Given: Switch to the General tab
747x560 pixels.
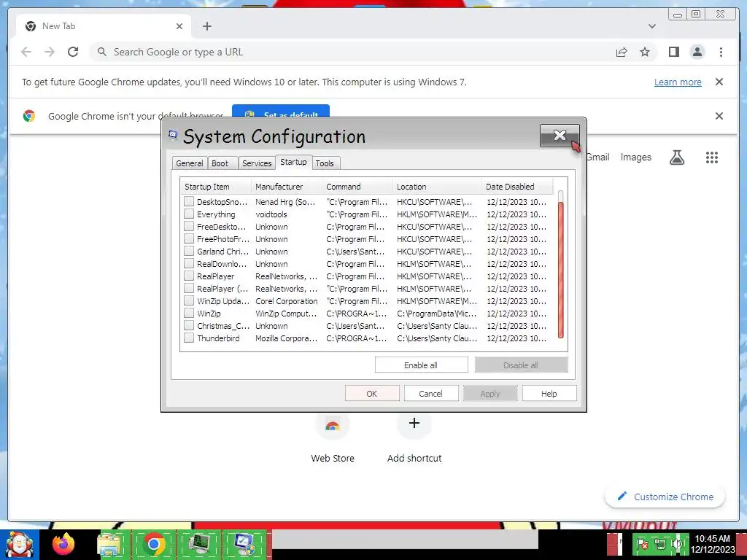Looking at the screenshot, I should click(190, 163).
